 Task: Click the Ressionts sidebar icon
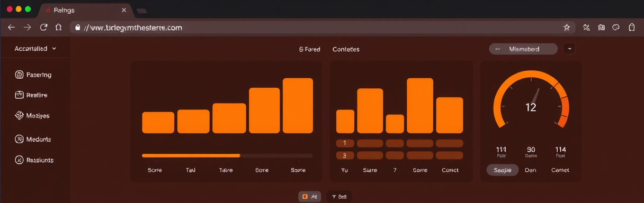pyautogui.click(x=19, y=160)
